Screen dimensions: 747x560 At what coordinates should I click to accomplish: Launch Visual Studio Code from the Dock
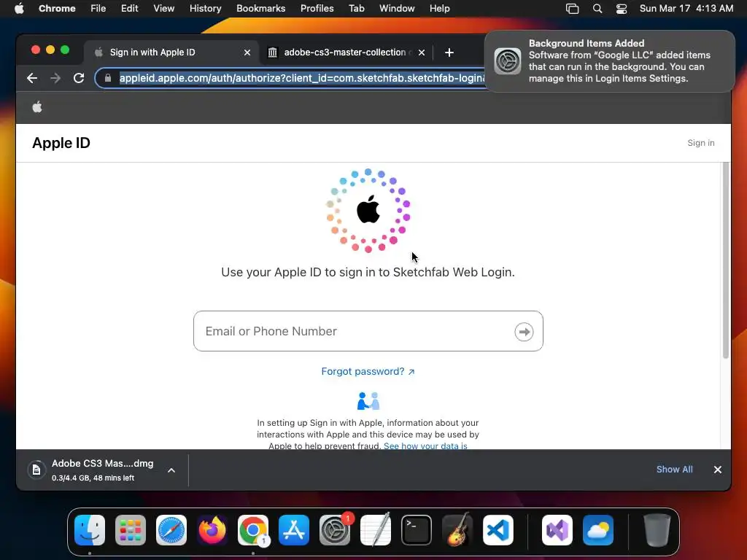498,530
